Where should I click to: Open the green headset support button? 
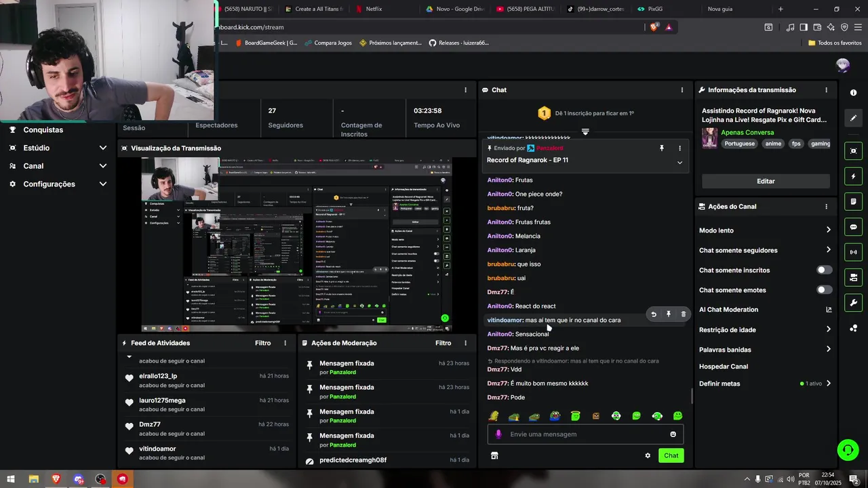(847, 450)
